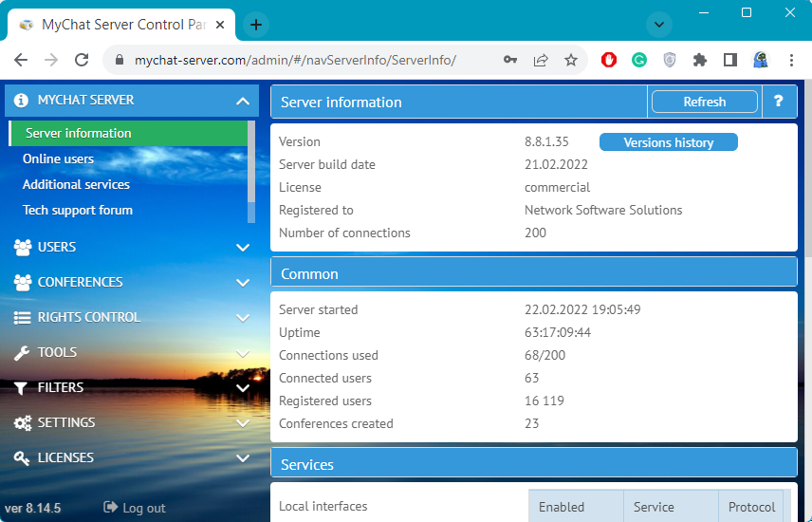The height and width of the screenshot is (522, 812).
Task: Close the MyChat Server Control Panel tab
Action: [x=220, y=25]
